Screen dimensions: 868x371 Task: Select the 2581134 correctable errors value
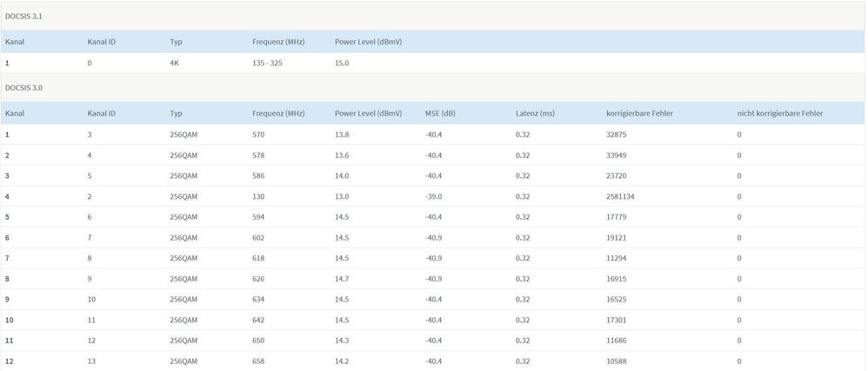click(x=620, y=196)
